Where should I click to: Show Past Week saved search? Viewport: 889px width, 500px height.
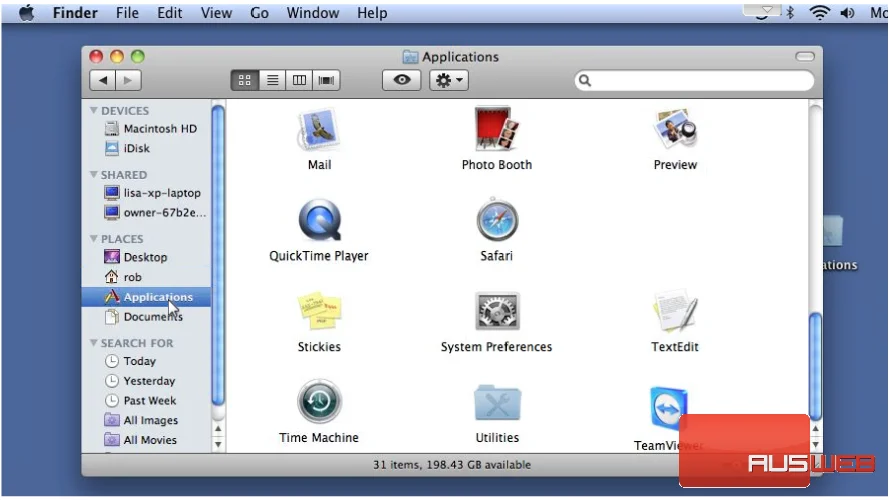pyautogui.click(x=140, y=401)
